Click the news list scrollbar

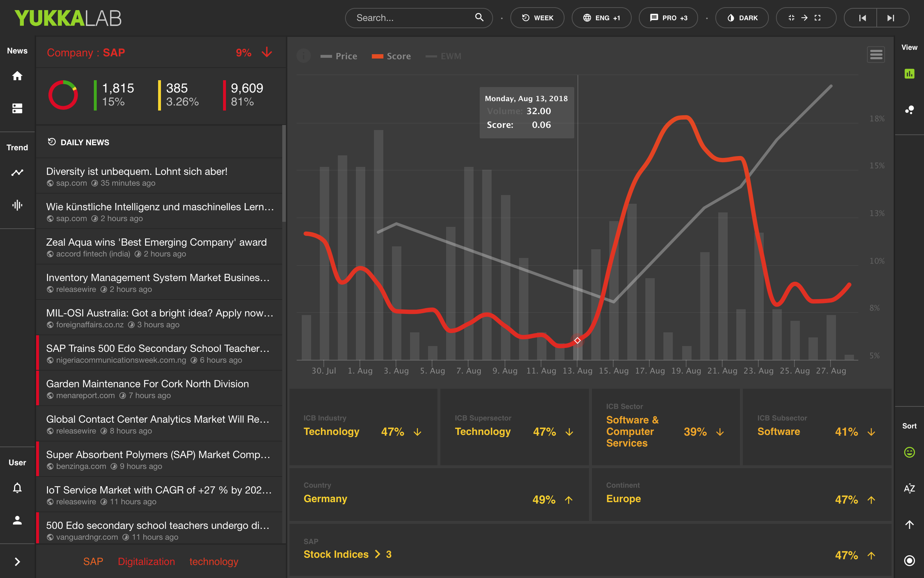point(284,173)
